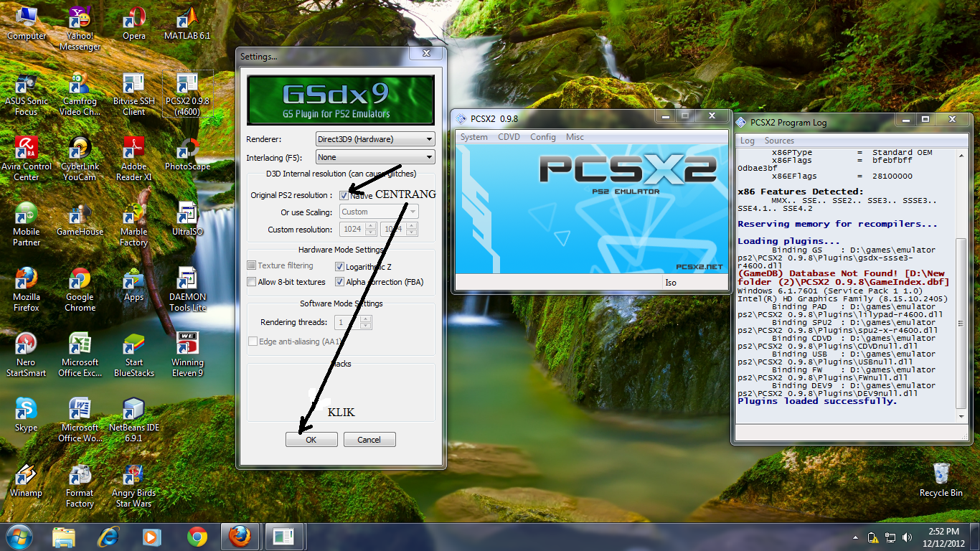Open Windows Media Player from the taskbar

[x=151, y=537]
